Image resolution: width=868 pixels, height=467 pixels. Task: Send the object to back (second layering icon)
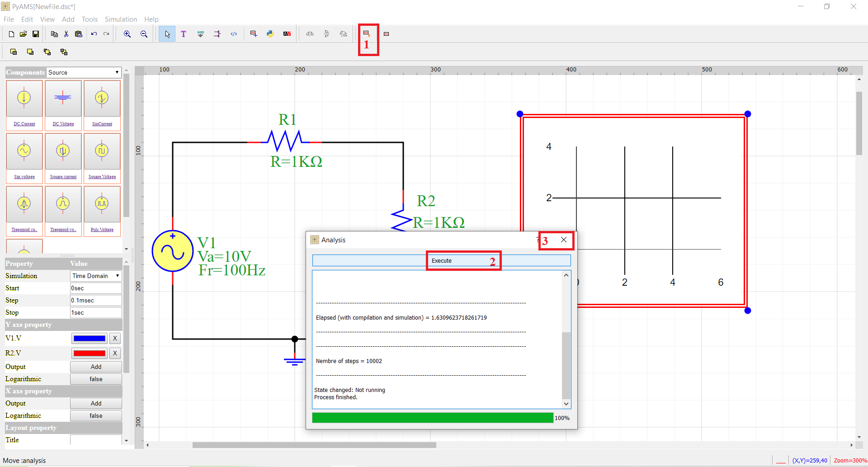30,52
